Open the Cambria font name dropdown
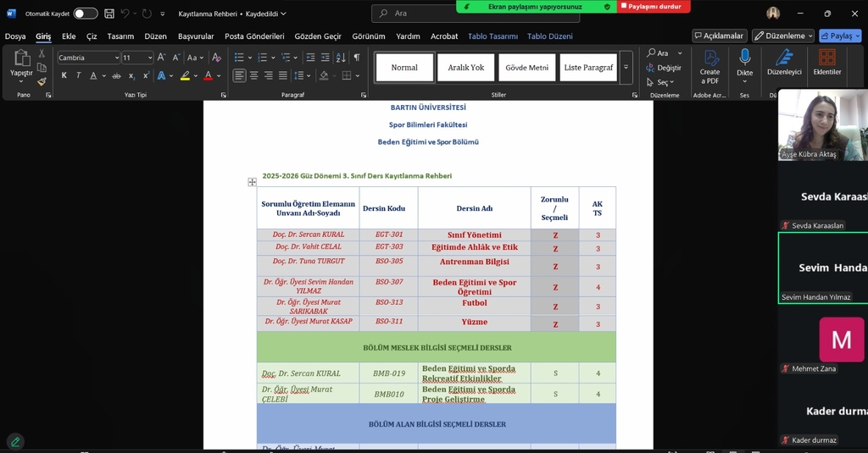 [x=117, y=58]
